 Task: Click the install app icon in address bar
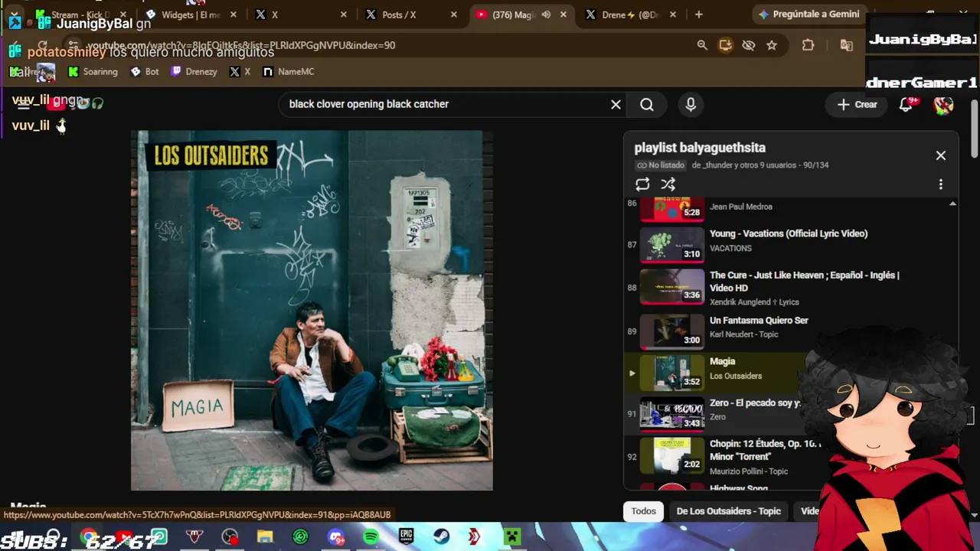(x=725, y=45)
